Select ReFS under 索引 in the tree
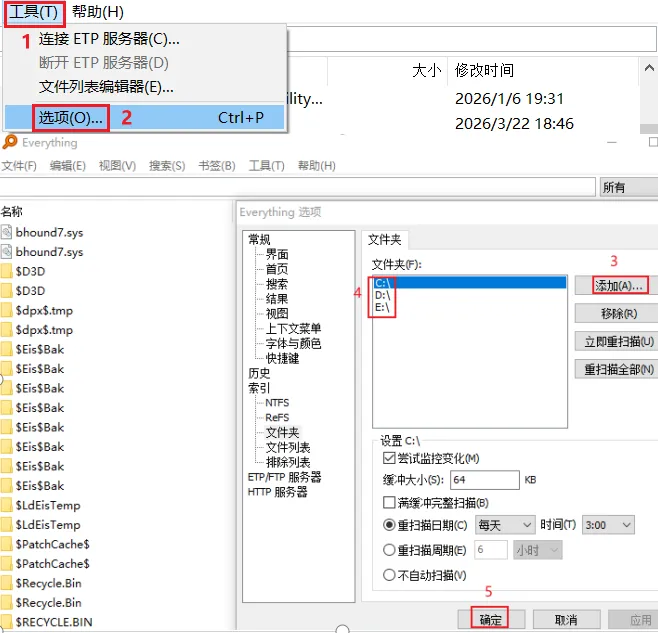Viewport: 658px width, 633px height. tap(277, 418)
